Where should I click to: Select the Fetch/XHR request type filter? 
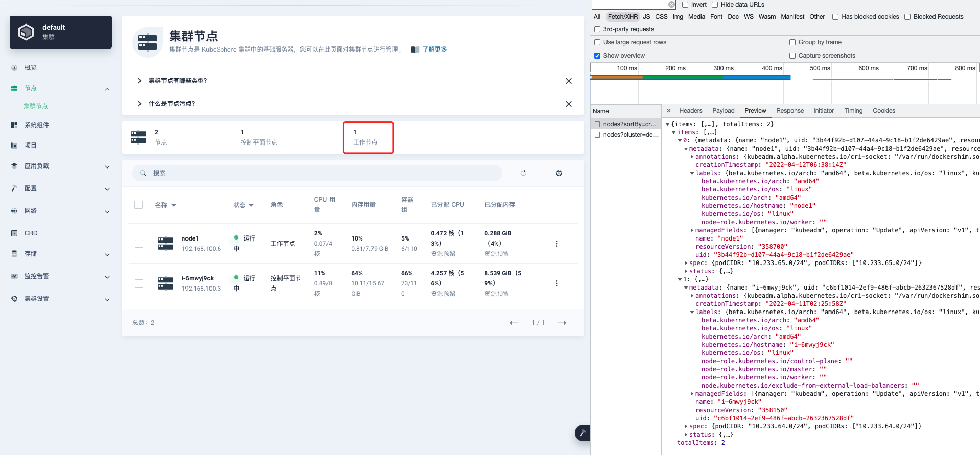(622, 17)
